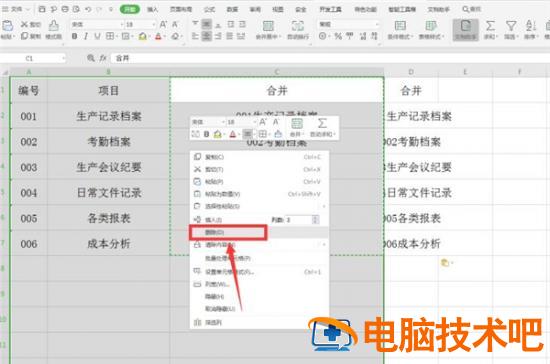Click the ribbon eraser Clear Format icon
Viewport: 550px width, 364px height.
[175, 36]
